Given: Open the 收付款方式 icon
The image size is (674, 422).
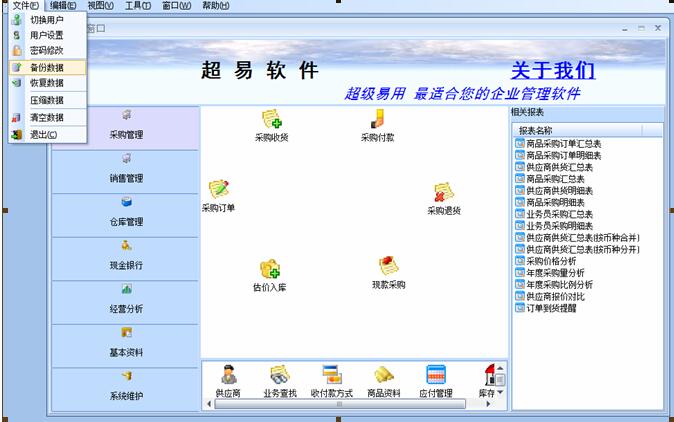Looking at the screenshot, I should [332, 375].
